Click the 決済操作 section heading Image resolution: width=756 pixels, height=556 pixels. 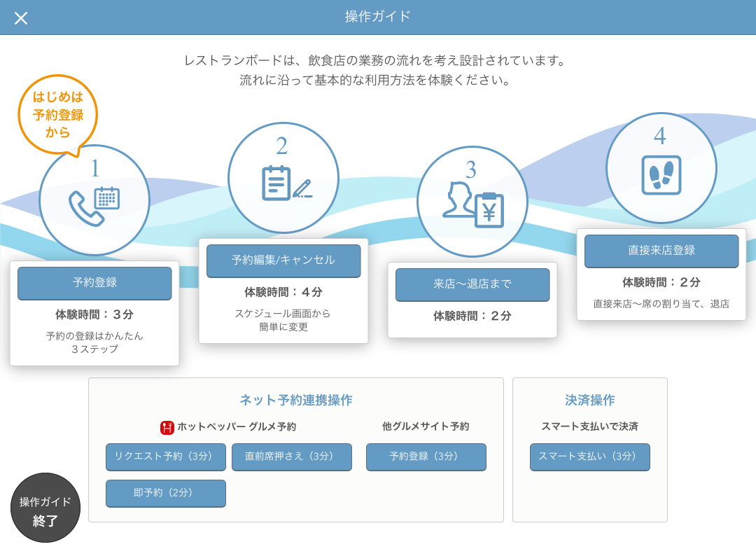tap(590, 400)
